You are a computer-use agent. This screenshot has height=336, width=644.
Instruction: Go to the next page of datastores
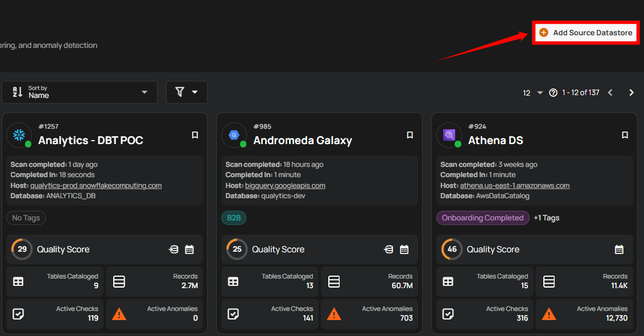point(631,92)
